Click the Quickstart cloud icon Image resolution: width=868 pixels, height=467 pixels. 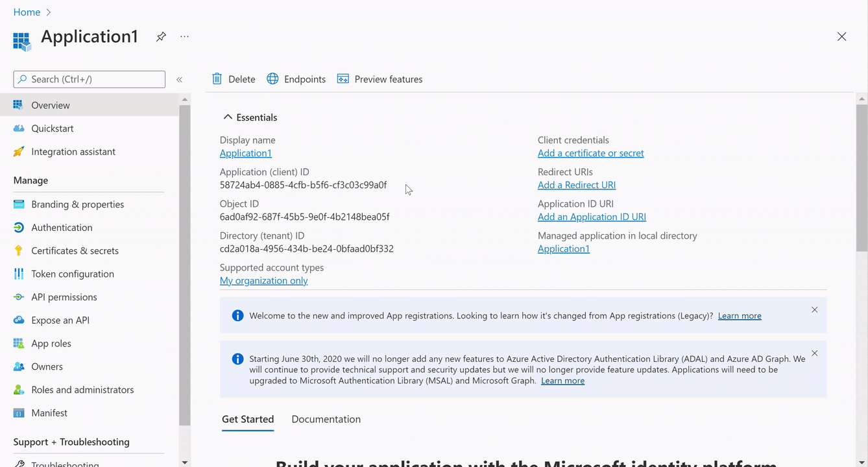click(x=18, y=128)
